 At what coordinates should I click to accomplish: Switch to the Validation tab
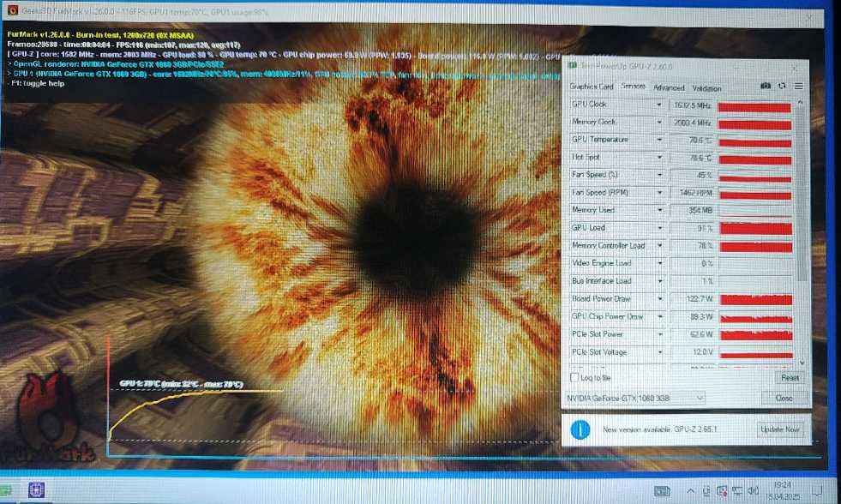706,88
